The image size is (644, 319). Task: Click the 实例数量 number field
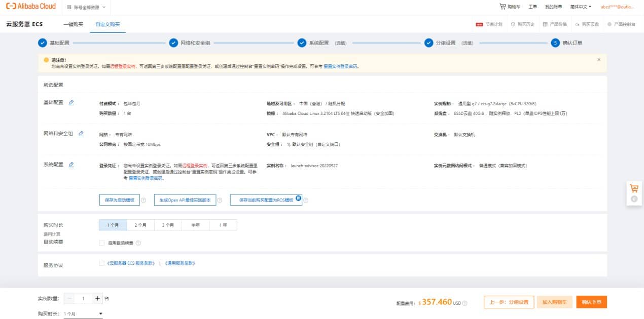click(83, 299)
